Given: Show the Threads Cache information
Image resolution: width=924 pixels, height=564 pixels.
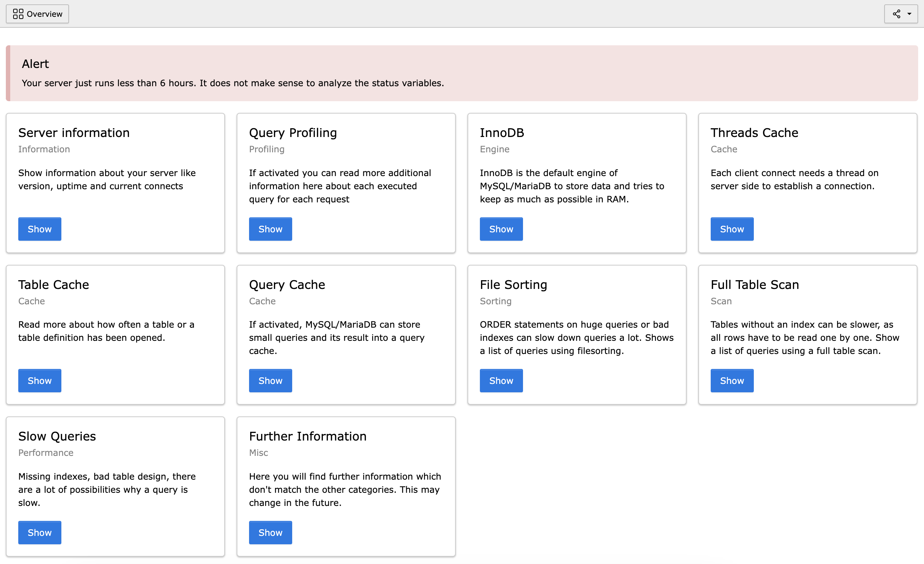Looking at the screenshot, I should (731, 229).
